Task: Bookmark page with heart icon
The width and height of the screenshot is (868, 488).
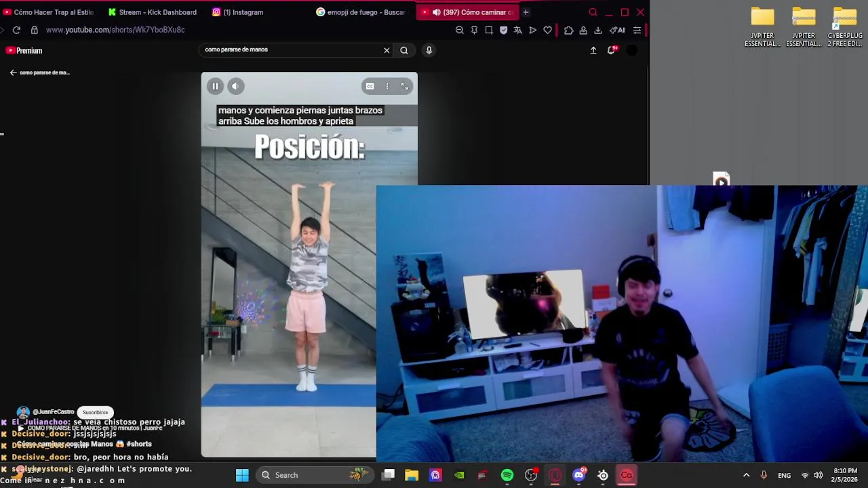Action: coord(548,30)
